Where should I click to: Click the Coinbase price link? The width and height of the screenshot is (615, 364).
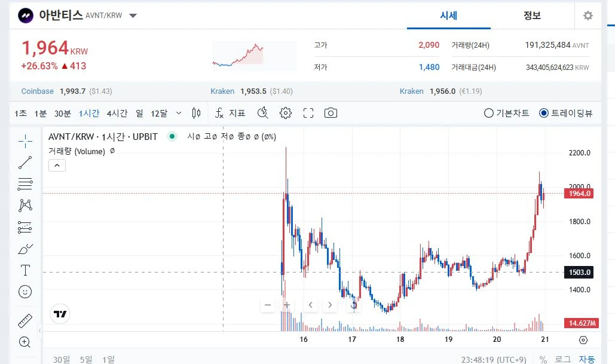67,91
